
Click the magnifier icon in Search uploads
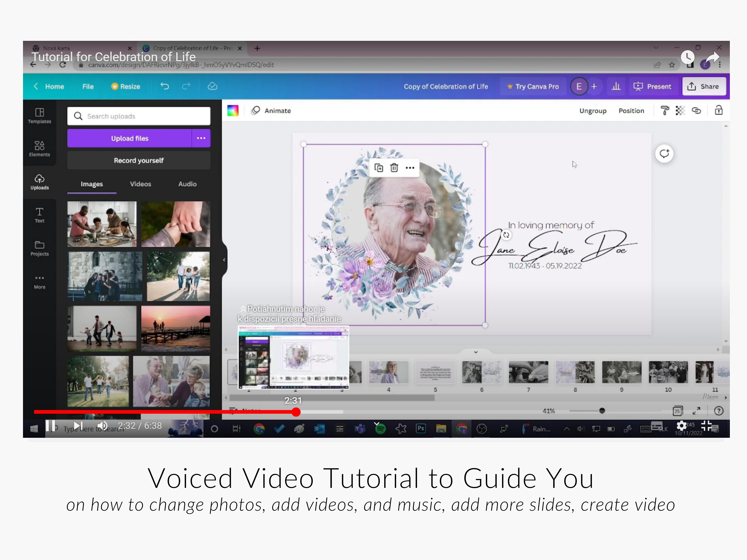(x=78, y=116)
